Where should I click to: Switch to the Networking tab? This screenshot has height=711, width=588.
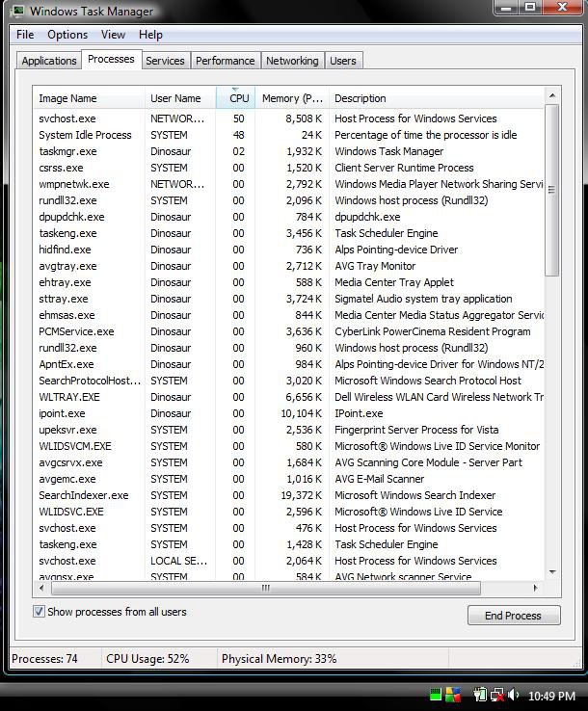tap(292, 61)
